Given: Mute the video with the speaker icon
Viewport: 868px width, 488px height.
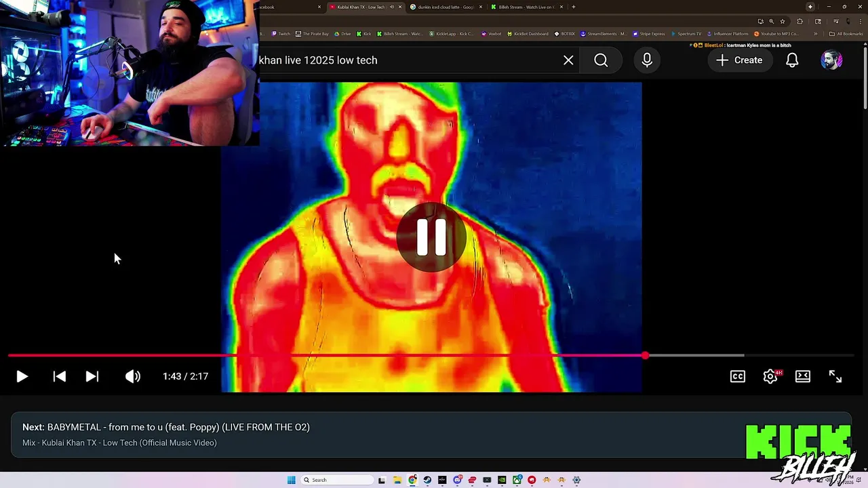Looking at the screenshot, I should [133, 376].
